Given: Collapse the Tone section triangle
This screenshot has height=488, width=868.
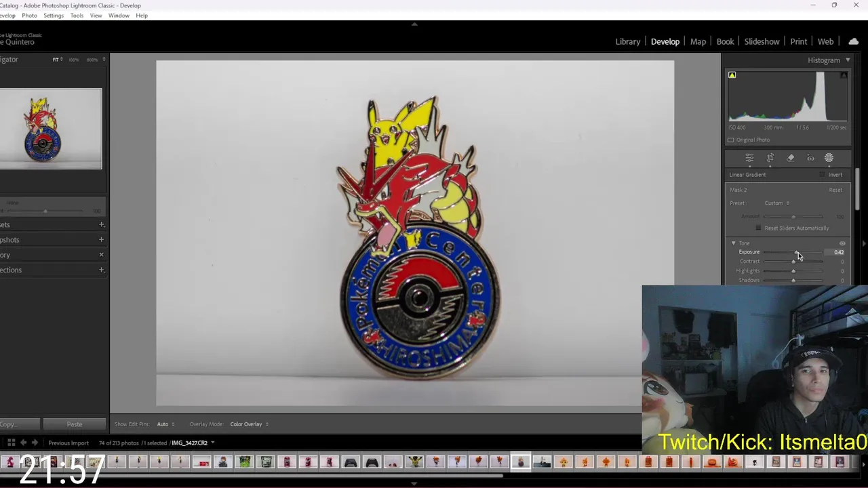Looking at the screenshot, I should click(x=733, y=243).
